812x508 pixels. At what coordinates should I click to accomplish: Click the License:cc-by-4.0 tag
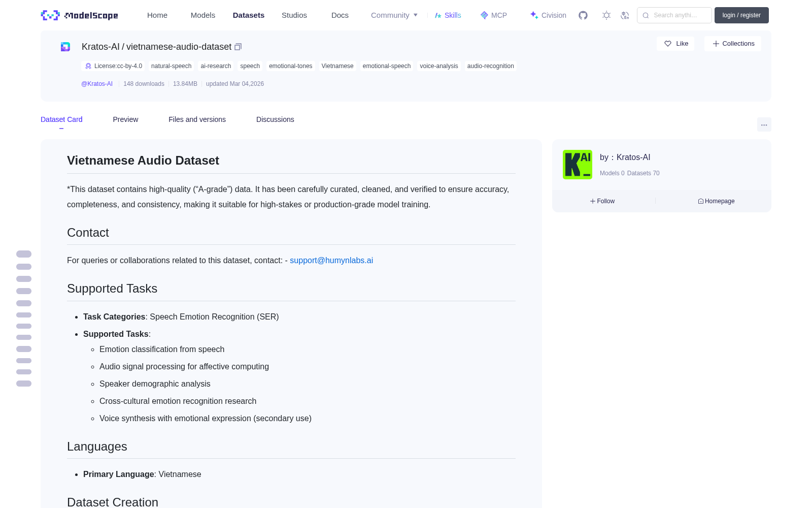coord(113,66)
